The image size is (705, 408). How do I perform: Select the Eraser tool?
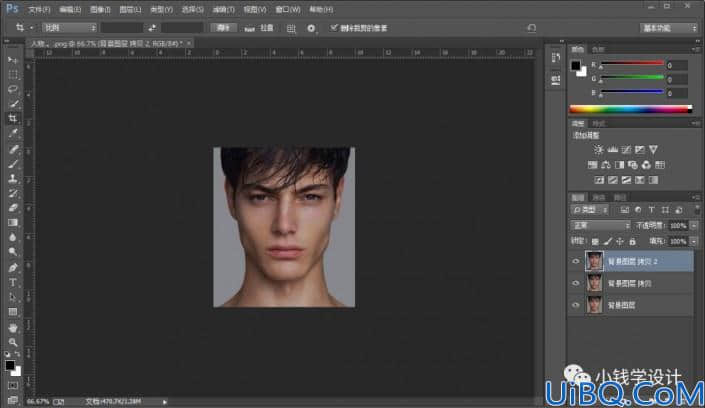pyautogui.click(x=13, y=208)
